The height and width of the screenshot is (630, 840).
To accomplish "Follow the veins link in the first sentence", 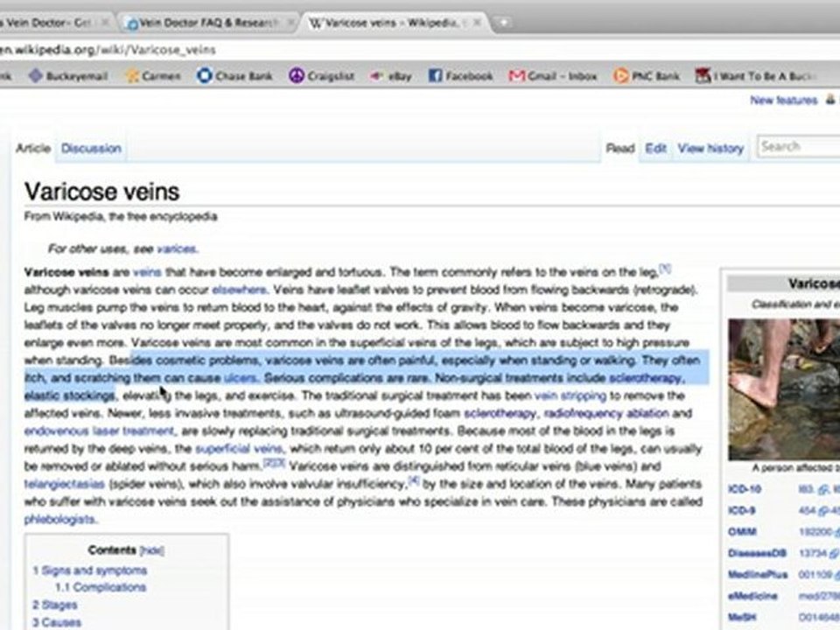I will click(x=147, y=272).
